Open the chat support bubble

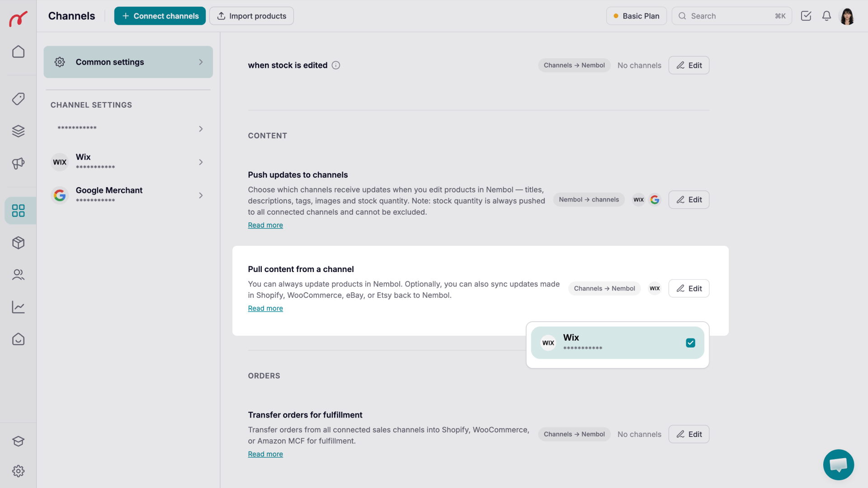(838, 465)
